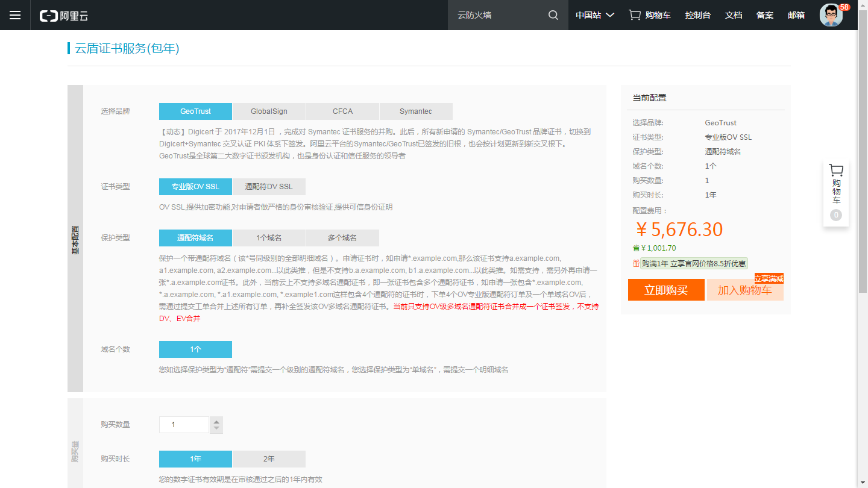Open 购物车 text in top navigation
The image size is (868, 488).
click(x=658, y=15)
